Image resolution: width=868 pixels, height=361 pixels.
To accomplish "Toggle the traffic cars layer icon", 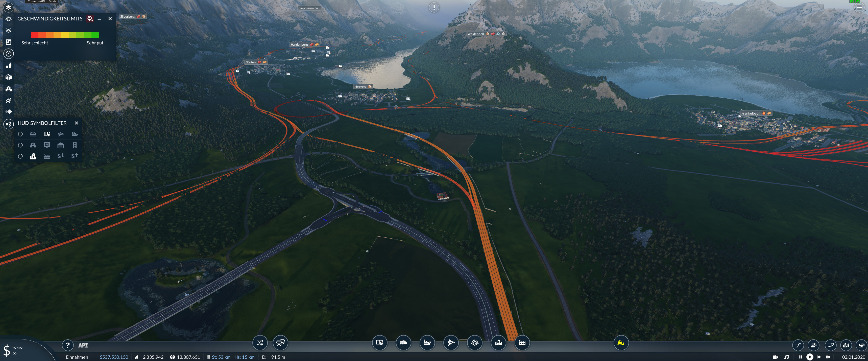I will tap(8, 100).
